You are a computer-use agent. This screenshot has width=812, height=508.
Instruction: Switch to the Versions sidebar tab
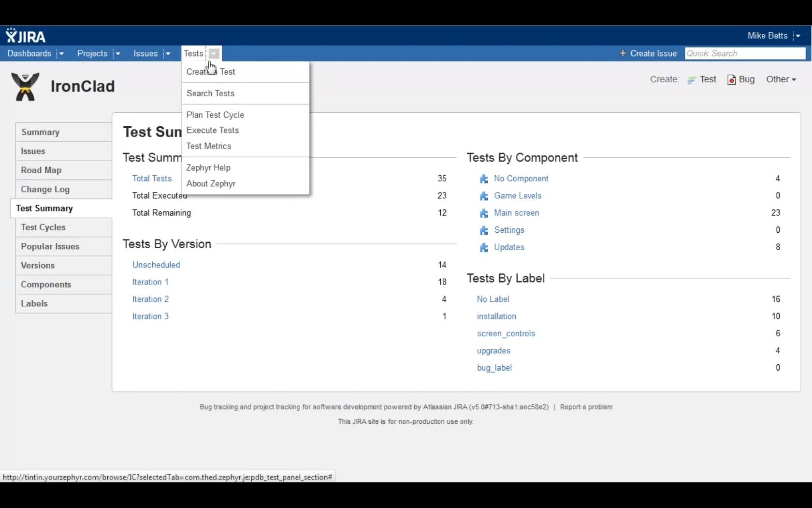click(64, 266)
